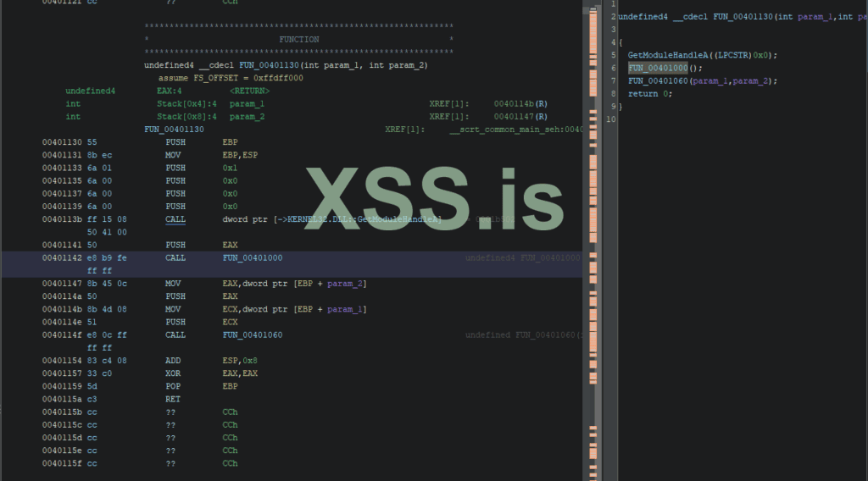The image size is (868, 481).
Task: Select the FUN_00401130 label in the listing
Action: [174, 130]
